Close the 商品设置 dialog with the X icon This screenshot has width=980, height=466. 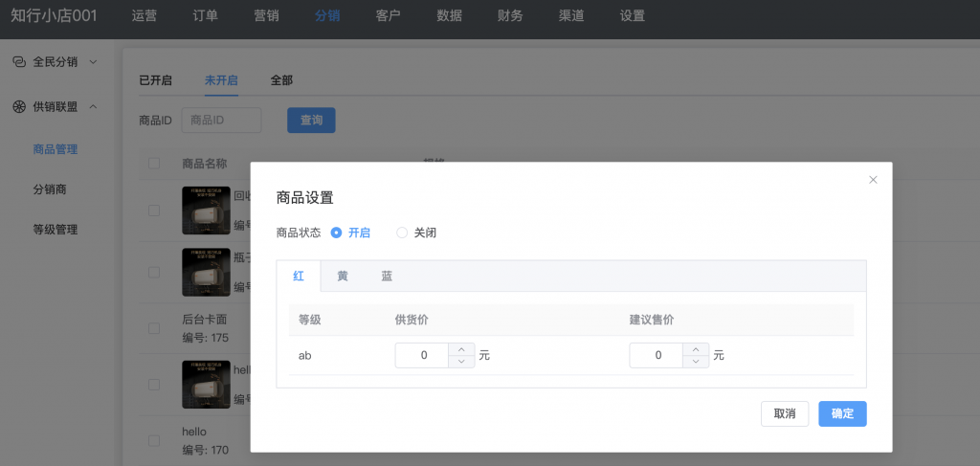tap(873, 180)
